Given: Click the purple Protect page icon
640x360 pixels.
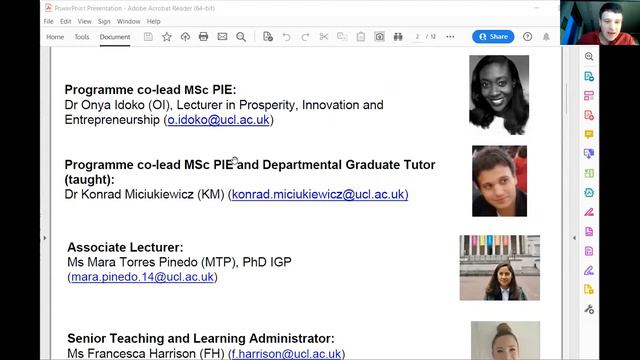Looking at the screenshot, I should tap(589, 251).
